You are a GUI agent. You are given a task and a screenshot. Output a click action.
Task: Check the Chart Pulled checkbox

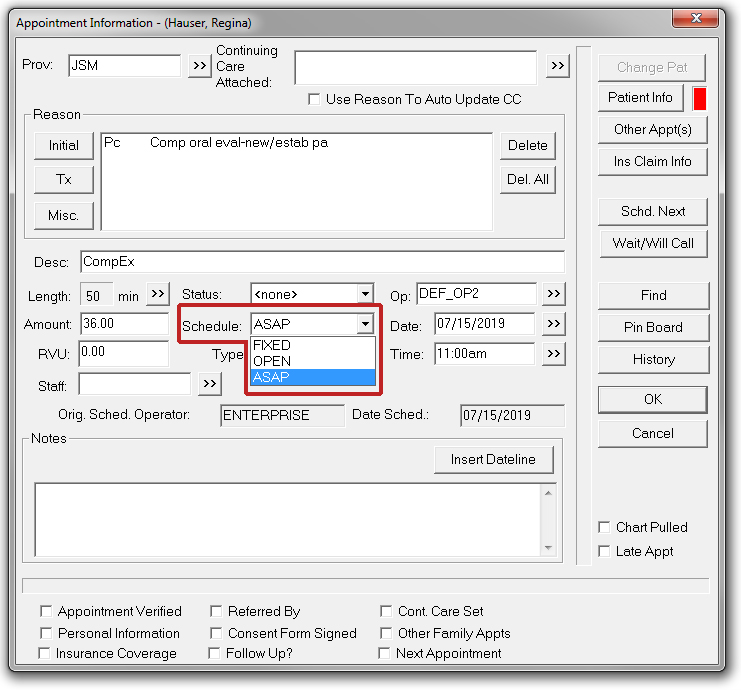[604, 527]
